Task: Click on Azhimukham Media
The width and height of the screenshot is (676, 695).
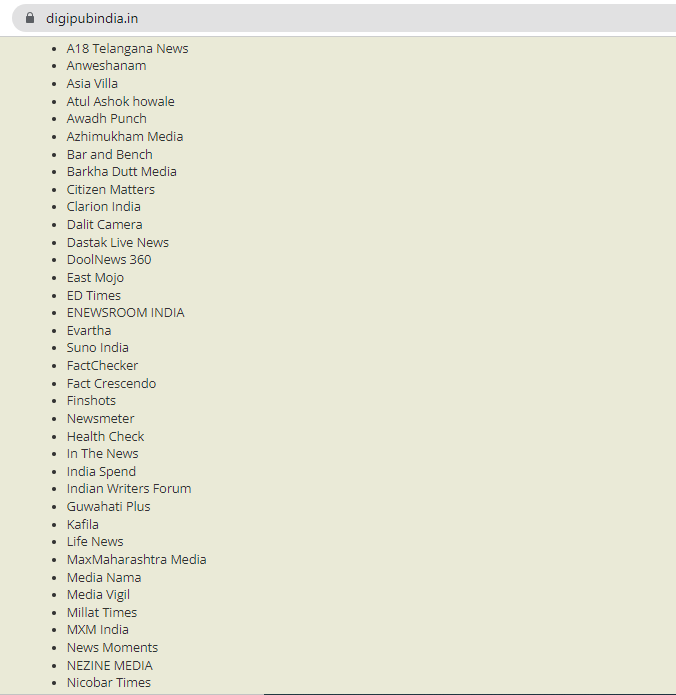Action: 125,137
